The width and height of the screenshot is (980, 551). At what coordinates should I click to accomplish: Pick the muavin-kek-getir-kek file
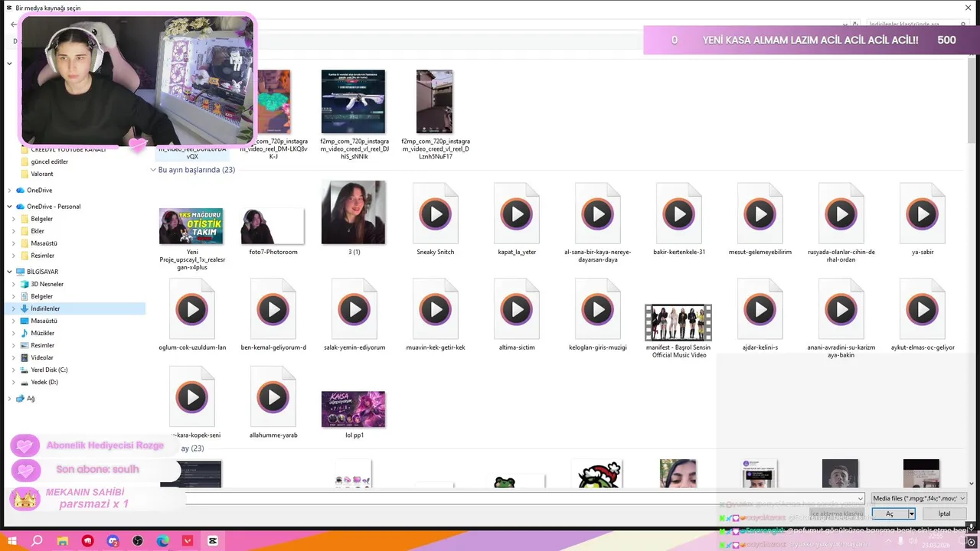coord(435,315)
